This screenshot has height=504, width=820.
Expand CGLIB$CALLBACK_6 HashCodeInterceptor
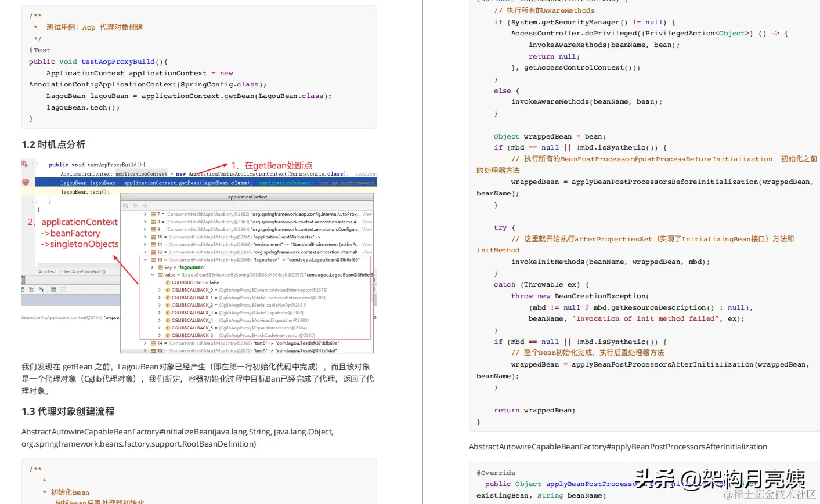[x=160, y=335]
